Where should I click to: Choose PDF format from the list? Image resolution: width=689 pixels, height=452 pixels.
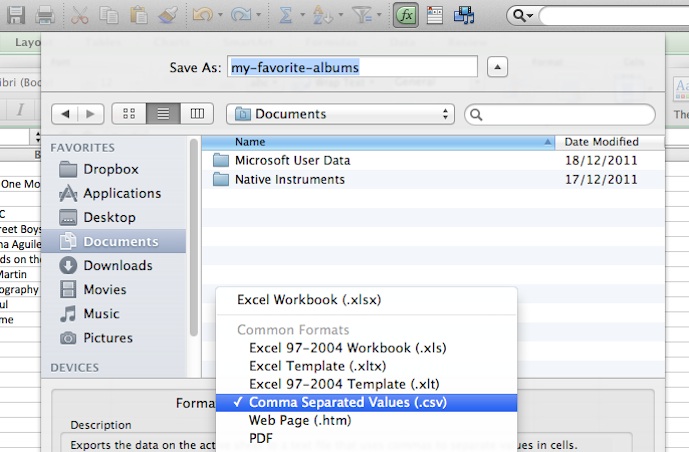pos(366,438)
